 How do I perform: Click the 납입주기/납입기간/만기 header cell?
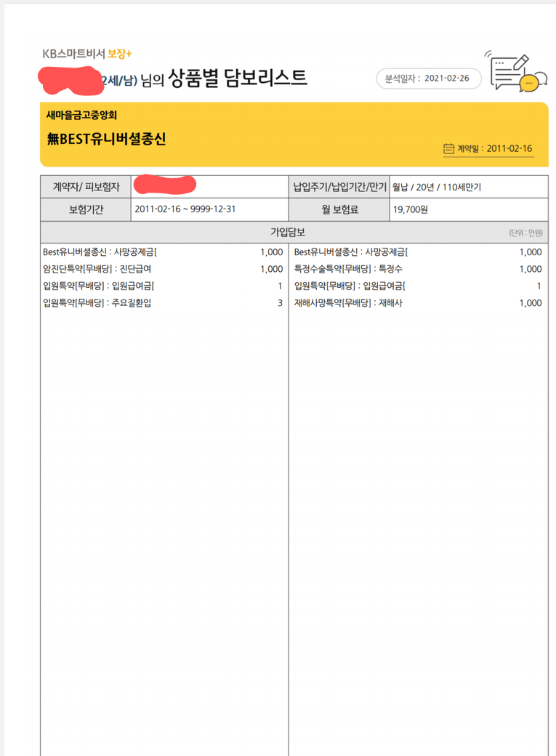coord(339,187)
